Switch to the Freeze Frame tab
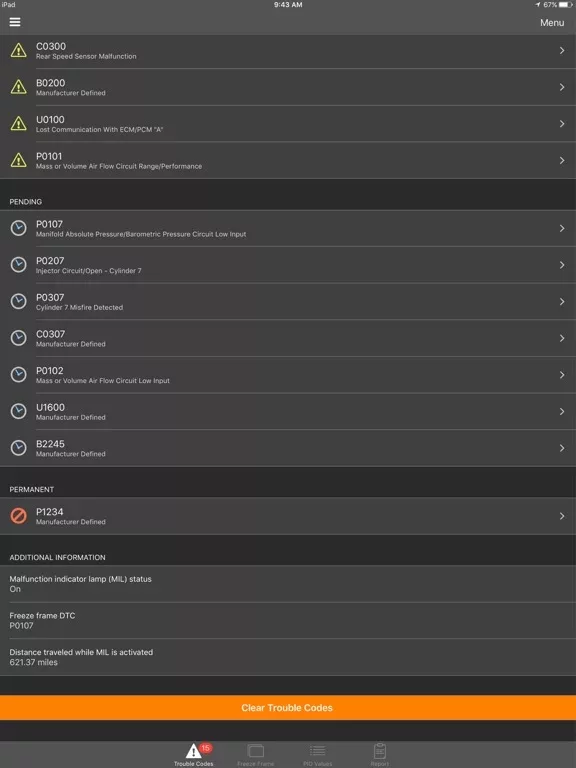This screenshot has height=768, width=576. [256, 755]
